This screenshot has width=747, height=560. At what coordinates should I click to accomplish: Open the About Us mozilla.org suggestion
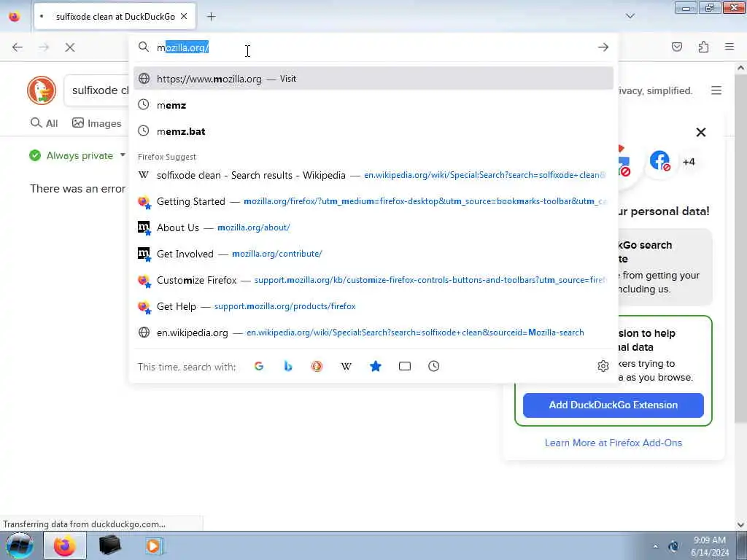point(373,227)
